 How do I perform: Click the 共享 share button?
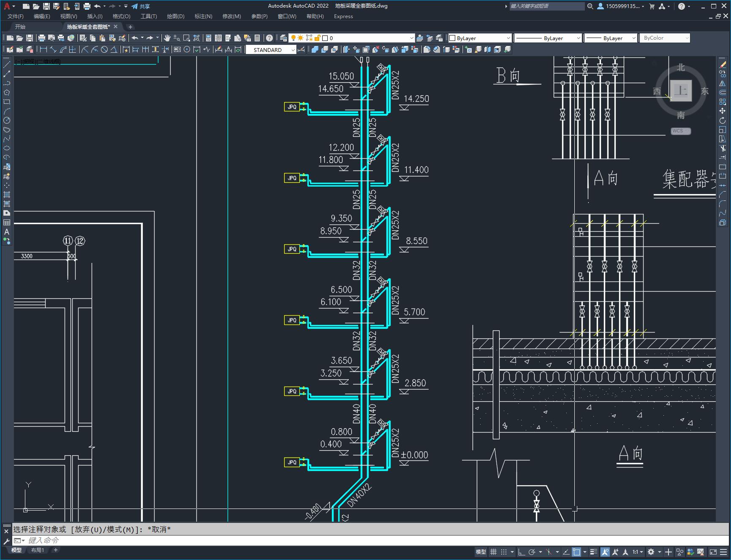(x=141, y=6)
